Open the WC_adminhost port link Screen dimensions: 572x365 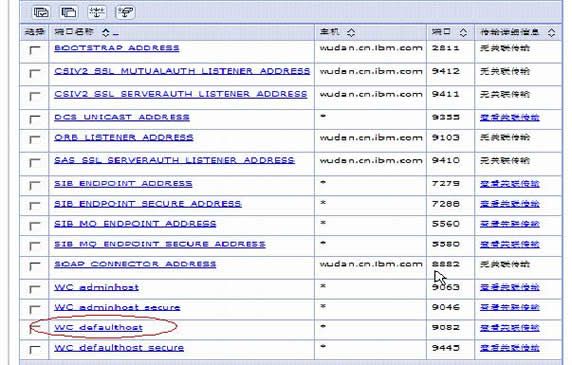[x=97, y=287]
